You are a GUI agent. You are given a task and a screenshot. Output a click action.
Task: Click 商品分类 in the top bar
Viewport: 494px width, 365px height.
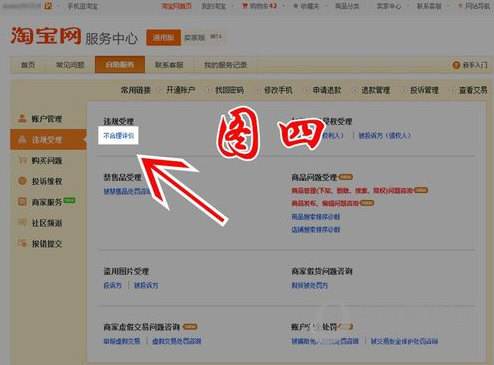pyautogui.click(x=347, y=6)
